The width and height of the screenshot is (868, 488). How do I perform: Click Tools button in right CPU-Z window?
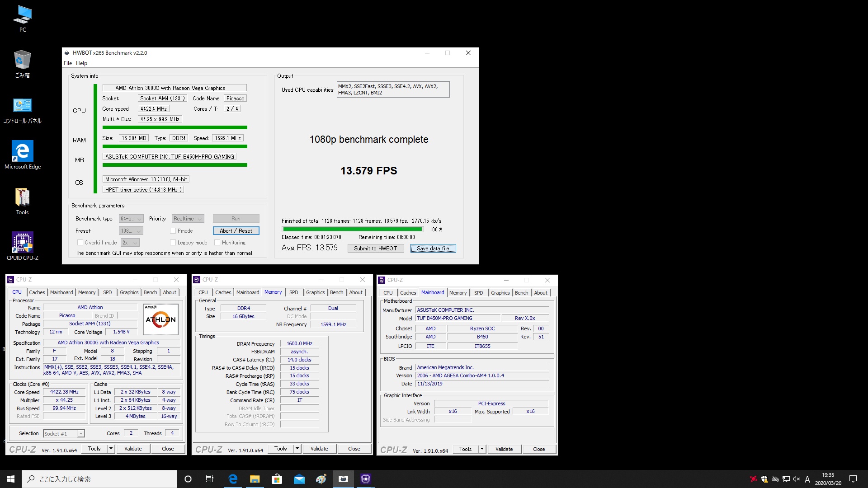point(465,449)
